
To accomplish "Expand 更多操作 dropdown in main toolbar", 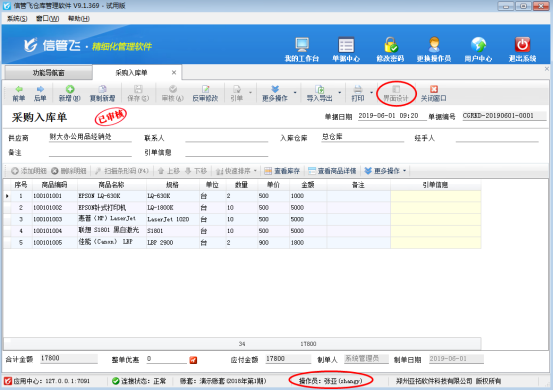I will click(x=295, y=93).
